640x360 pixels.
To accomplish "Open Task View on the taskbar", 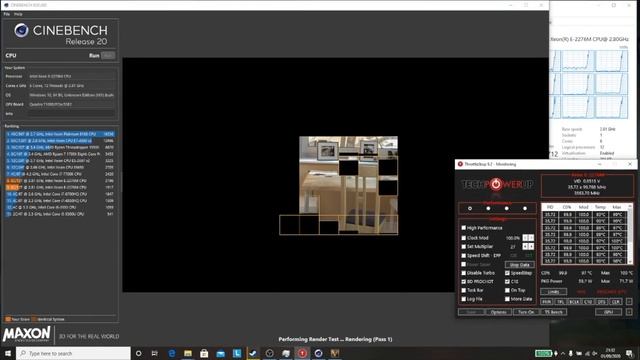I will click(x=155, y=353).
